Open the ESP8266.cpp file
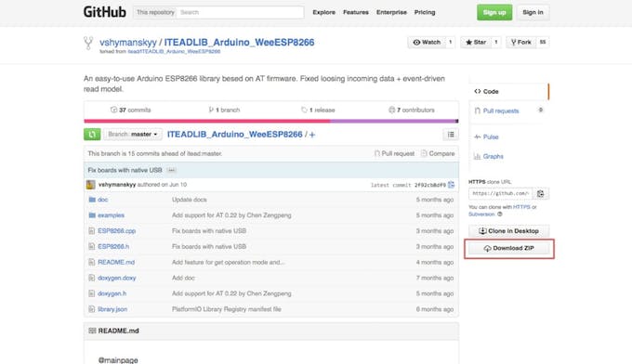 [116, 231]
